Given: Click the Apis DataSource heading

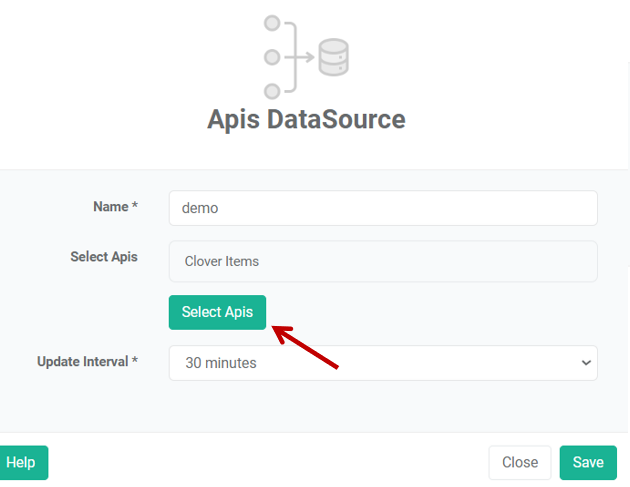Looking at the screenshot, I should 306,119.
